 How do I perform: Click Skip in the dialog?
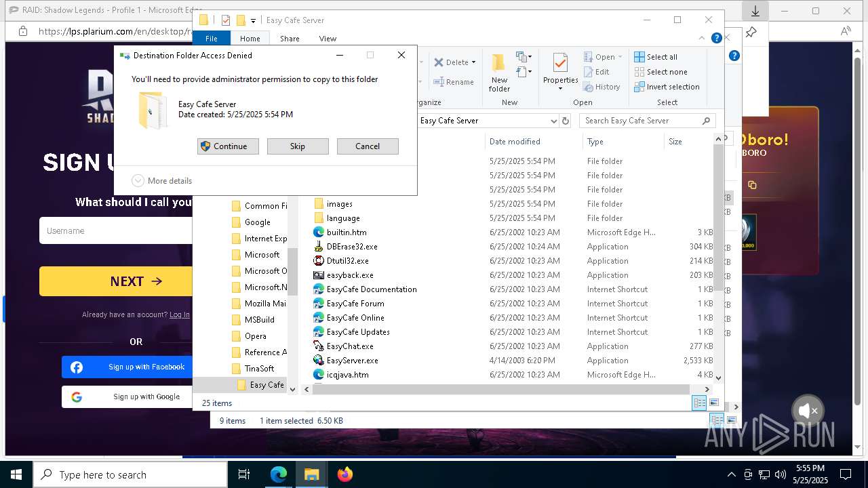pos(298,146)
